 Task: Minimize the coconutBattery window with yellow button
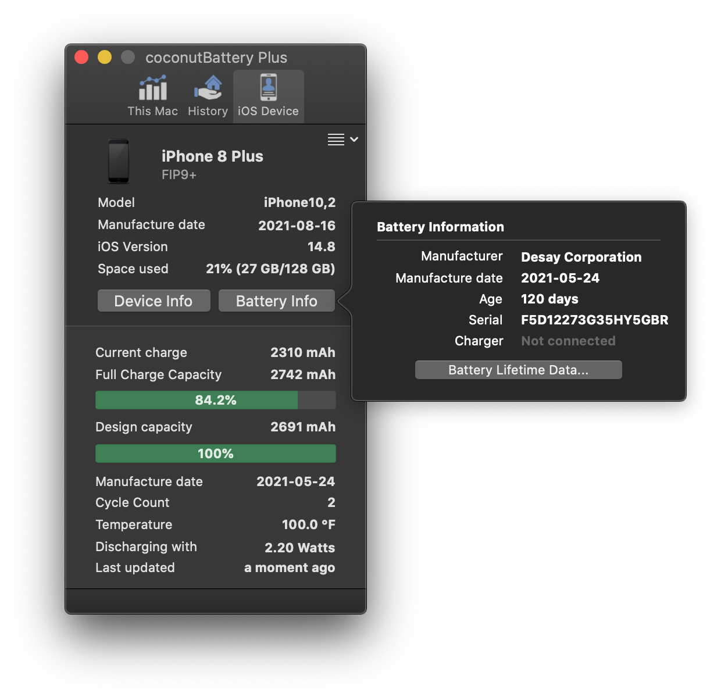[x=105, y=57]
